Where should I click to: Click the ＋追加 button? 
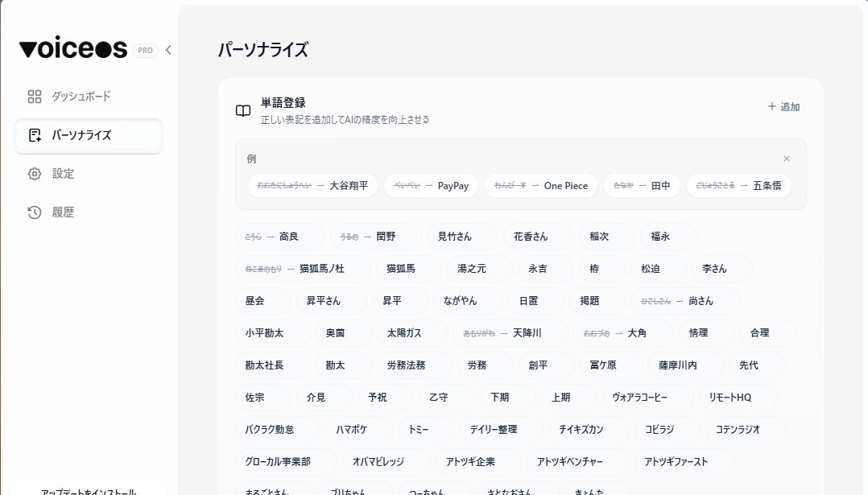(784, 107)
